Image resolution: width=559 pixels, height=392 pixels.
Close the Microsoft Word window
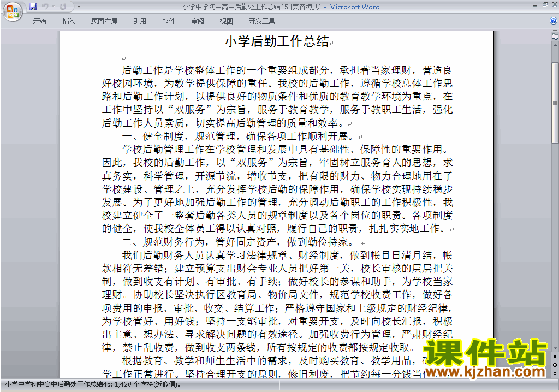[x=555, y=5]
